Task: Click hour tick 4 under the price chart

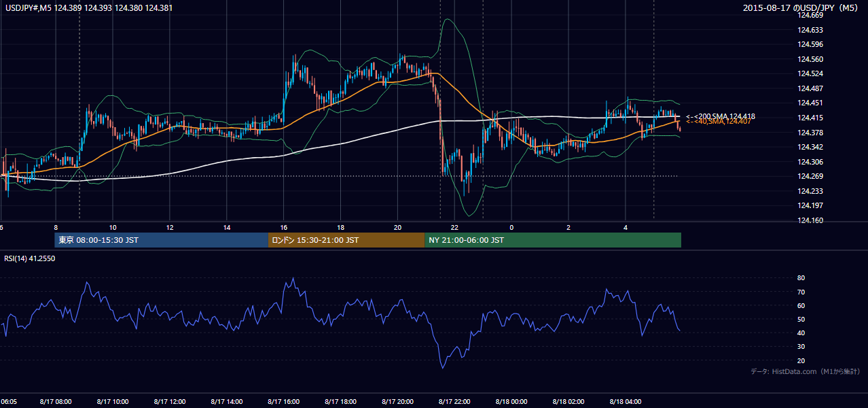Action: (x=626, y=227)
